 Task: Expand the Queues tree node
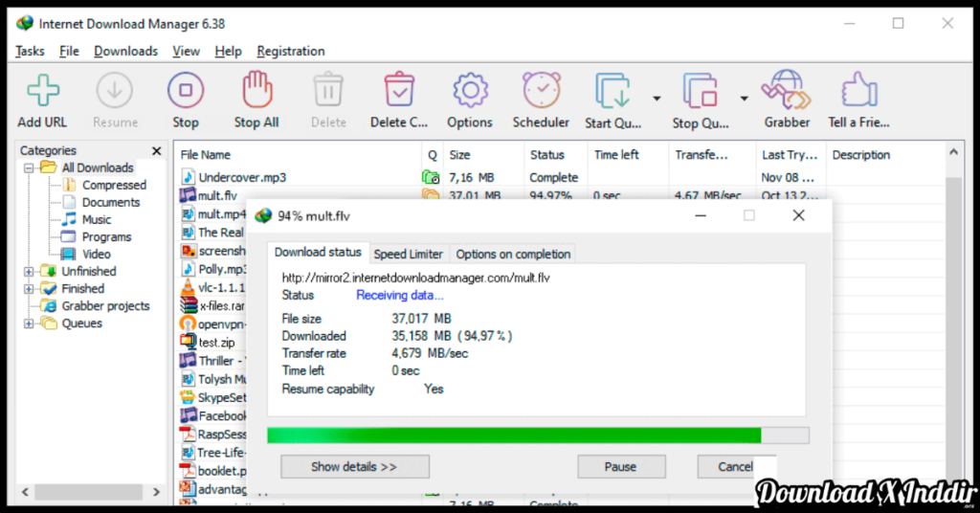(29, 323)
